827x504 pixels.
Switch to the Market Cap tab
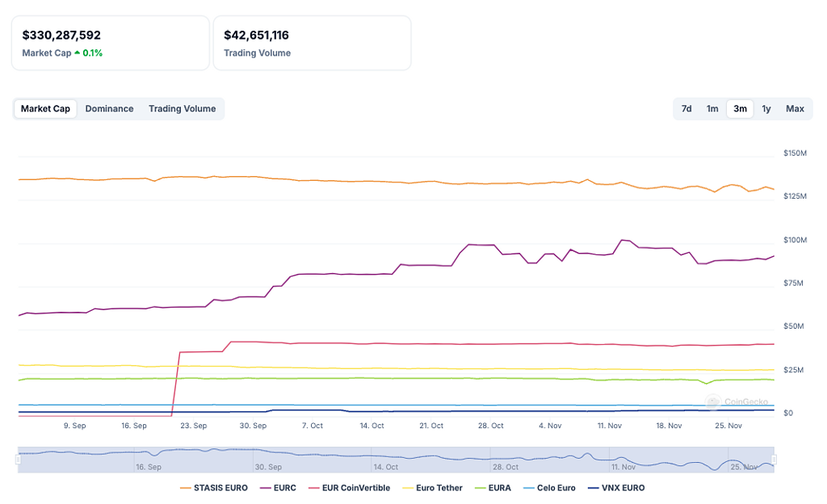pyautogui.click(x=45, y=109)
